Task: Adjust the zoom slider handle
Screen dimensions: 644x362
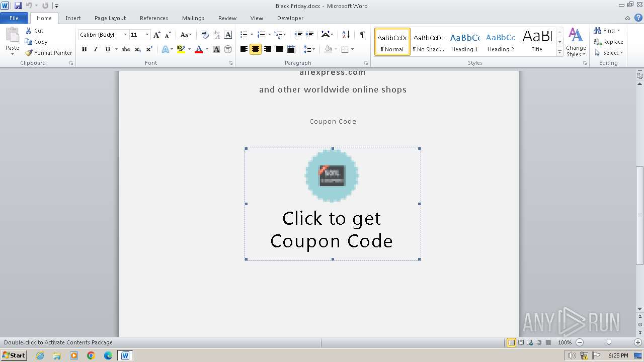Action: (x=609, y=342)
